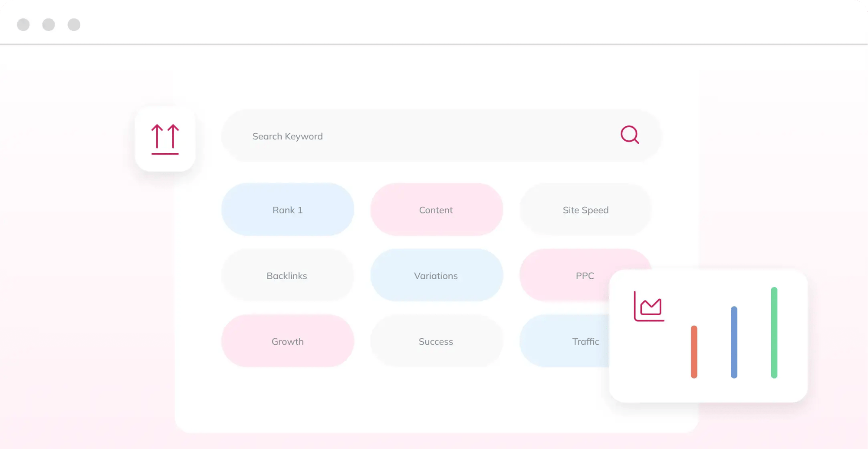868x449 pixels.
Task: Click the magnifying glass search icon
Action: (629, 135)
